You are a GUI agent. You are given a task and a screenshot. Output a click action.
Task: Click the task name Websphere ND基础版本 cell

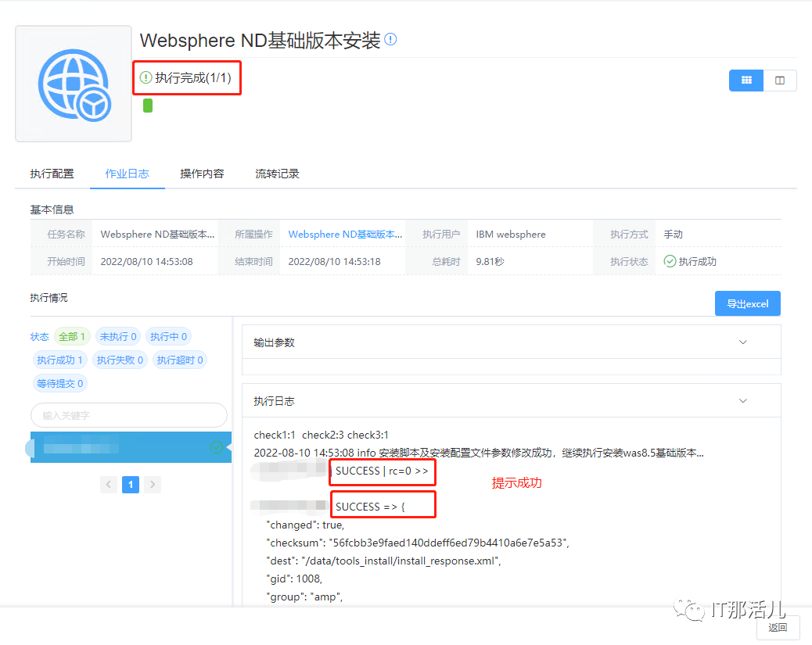pyautogui.click(x=157, y=235)
